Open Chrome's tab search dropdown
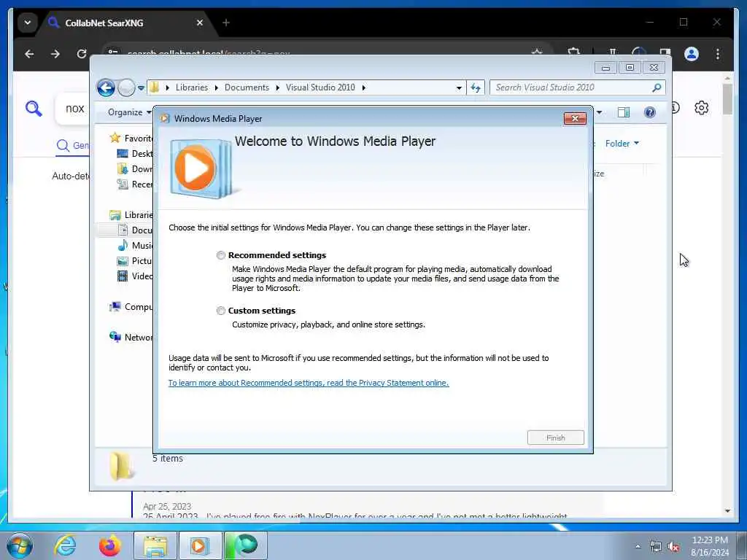Viewport: 747px width, 560px height. (x=28, y=23)
